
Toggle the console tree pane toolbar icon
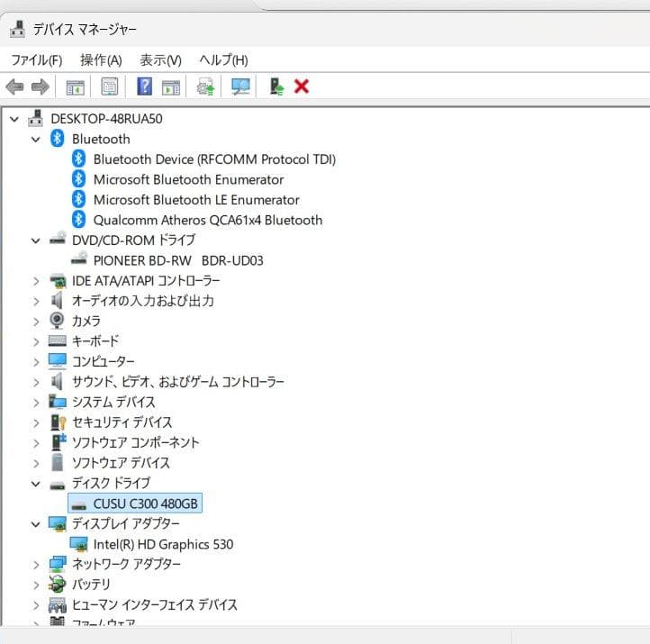point(75,87)
